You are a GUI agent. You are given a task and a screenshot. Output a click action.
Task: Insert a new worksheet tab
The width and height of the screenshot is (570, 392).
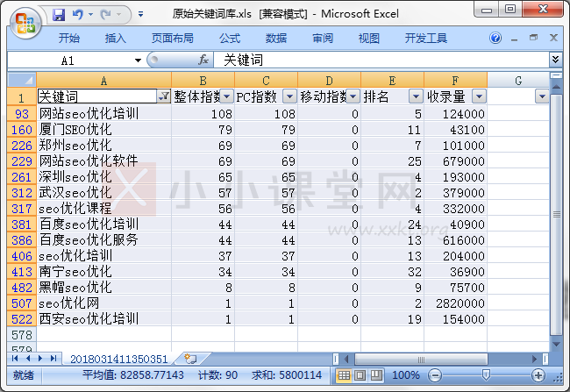pyautogui.click(x=191, y=359)
